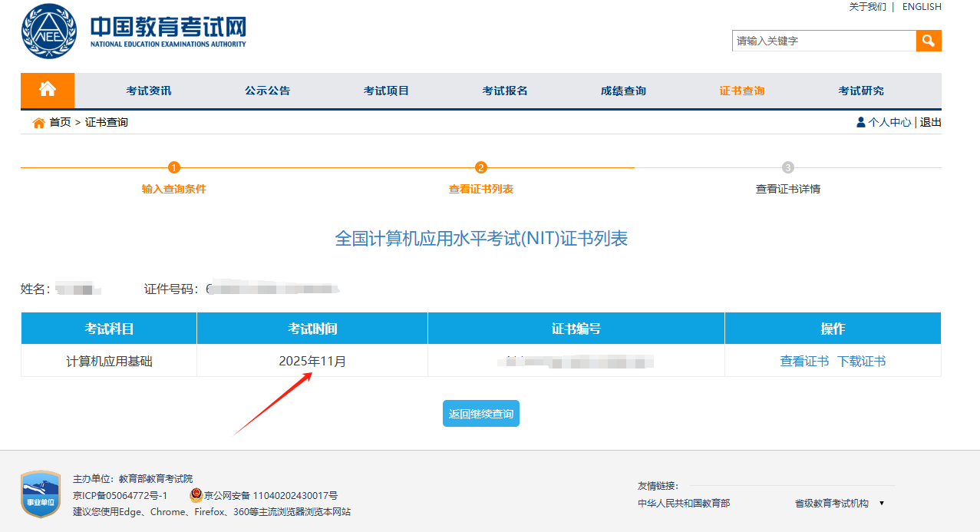Image resolution: width=980 pixels, height=532 pixels.
Task: Click the 下载证书 link
Action: point(861,361)
